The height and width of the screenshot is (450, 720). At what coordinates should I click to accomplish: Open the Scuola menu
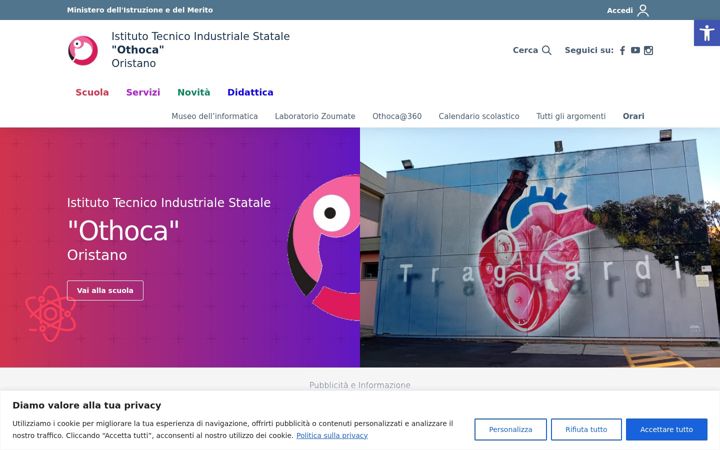[92, 92]
